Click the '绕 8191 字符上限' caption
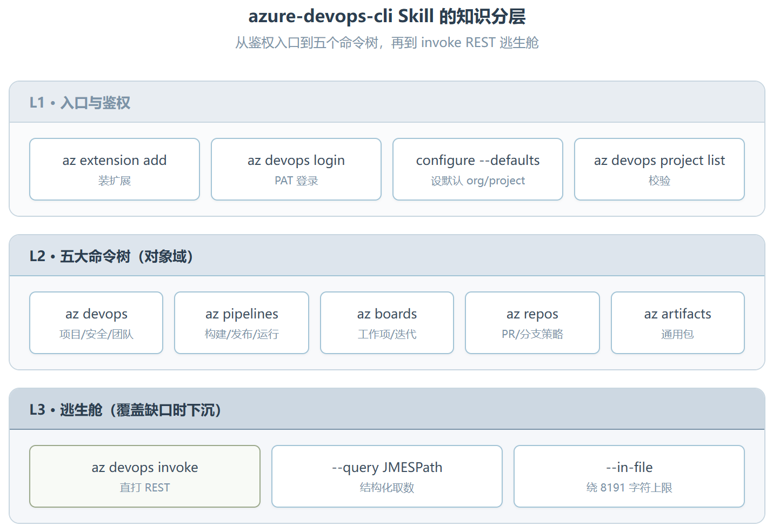The height and width of the screenshot is (532, 773). pyautogui.click(x=629, y=488)
